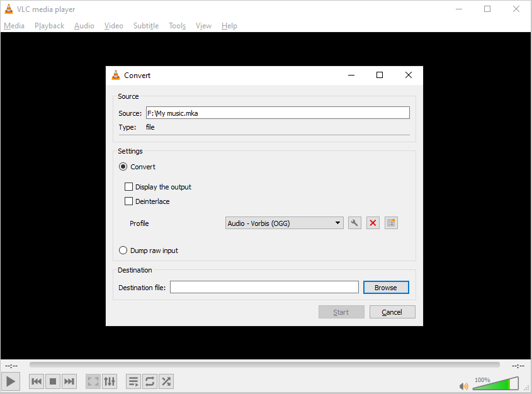Cancel the Convert dialog

[x=392, y=312]
